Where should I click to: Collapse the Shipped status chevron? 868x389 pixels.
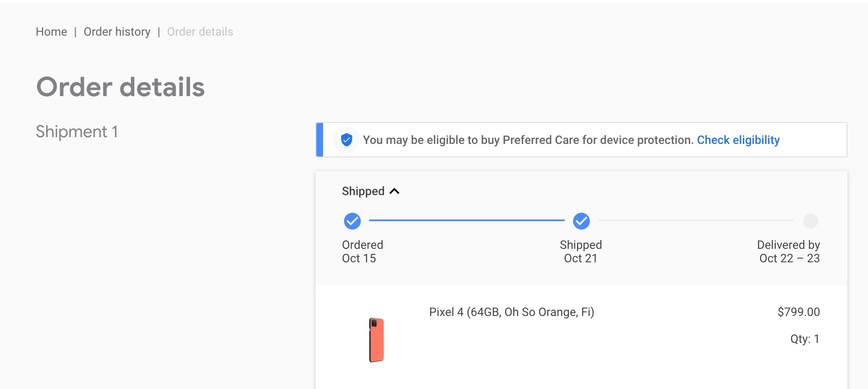[x=394, y=191]
